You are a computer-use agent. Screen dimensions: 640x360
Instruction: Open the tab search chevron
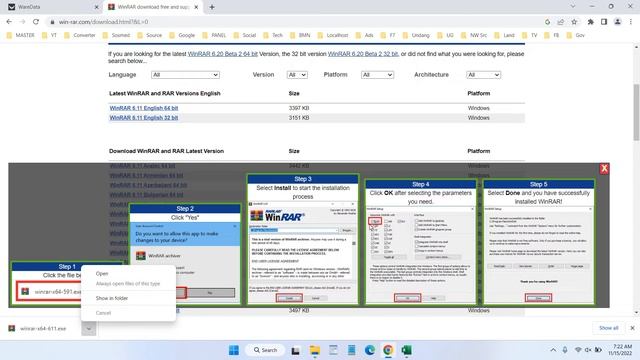pos(573,7)
